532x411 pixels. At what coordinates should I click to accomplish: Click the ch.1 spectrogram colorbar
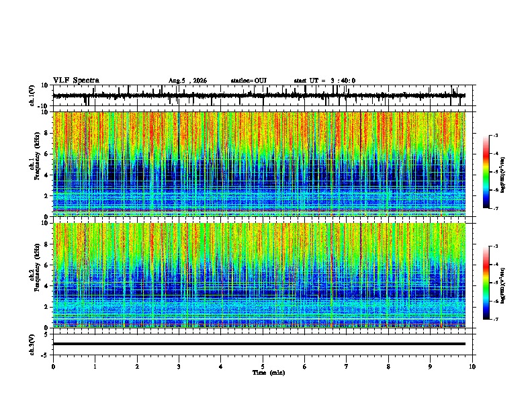click(486, 172)
